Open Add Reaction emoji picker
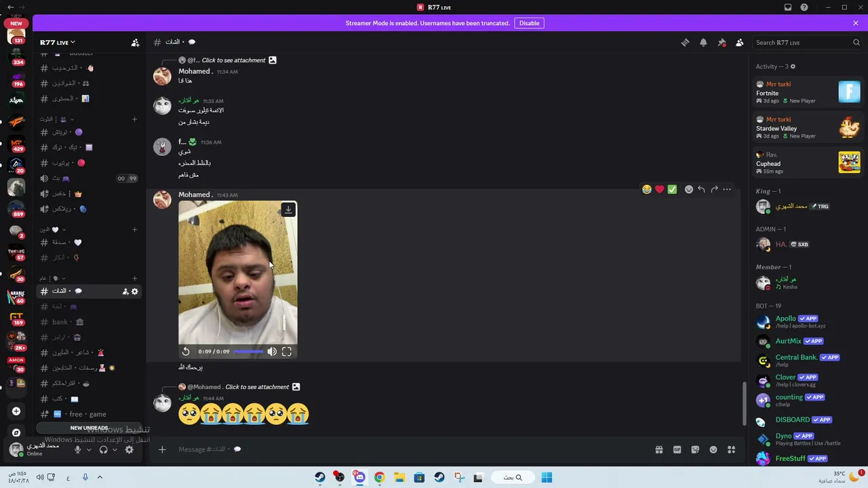Viewport: 868px width, 488px height. (x=689, y=190)
